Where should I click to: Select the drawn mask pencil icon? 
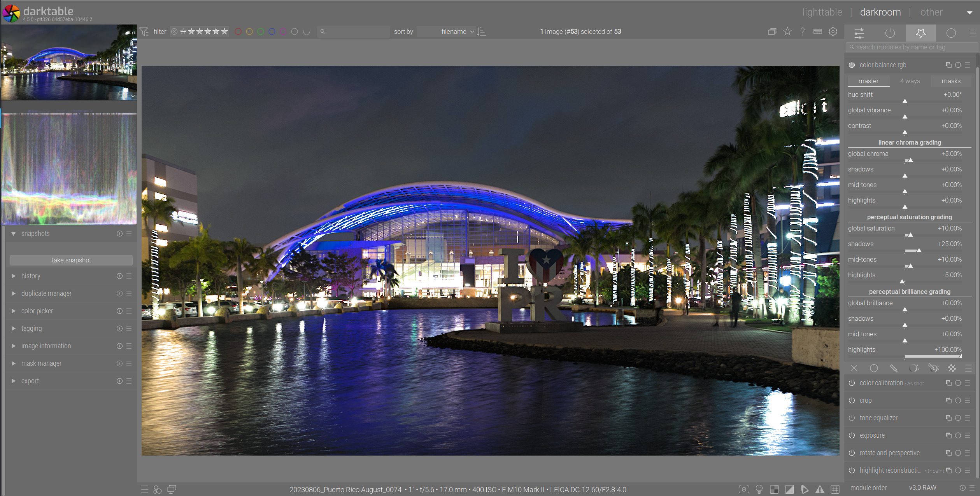[894, 368]
